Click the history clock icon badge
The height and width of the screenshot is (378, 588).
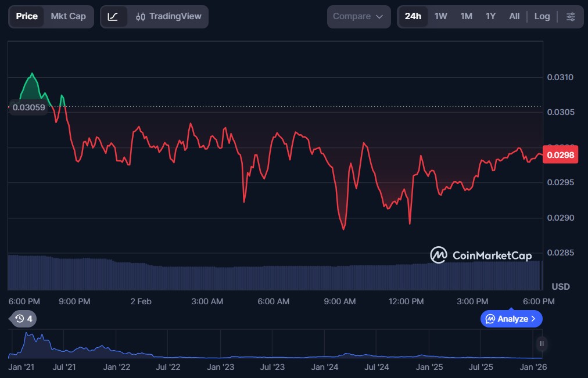24,318
